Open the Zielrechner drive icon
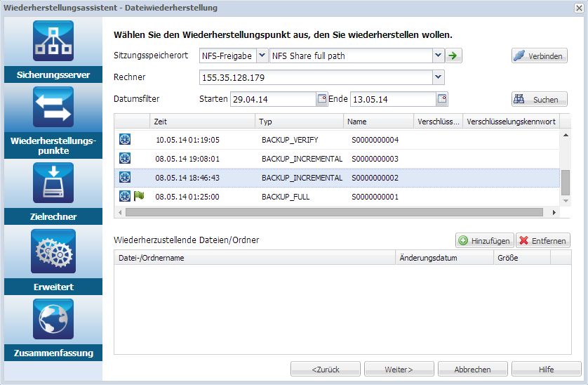588x385 pixels. (53, 183)
